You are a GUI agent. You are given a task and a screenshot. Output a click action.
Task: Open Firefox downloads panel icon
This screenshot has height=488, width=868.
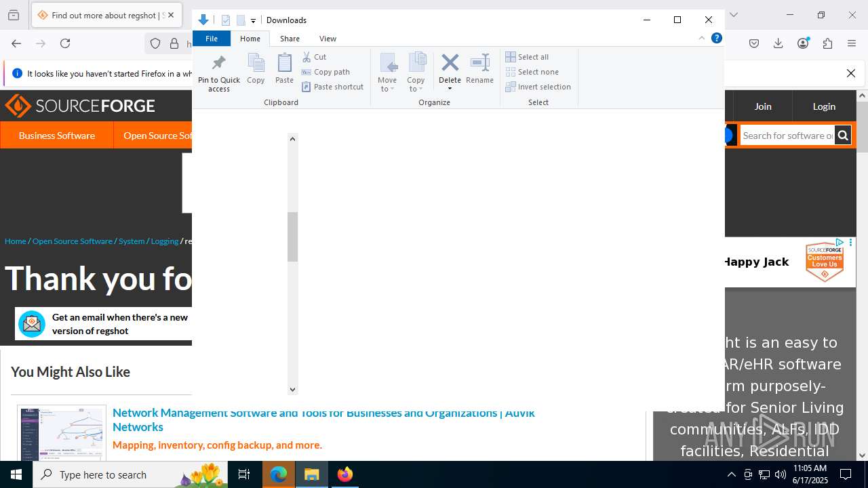pos(778,43)
